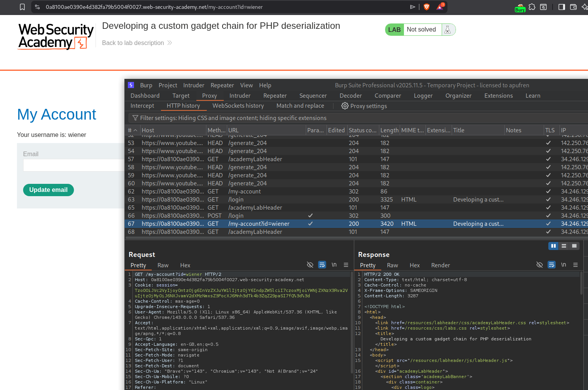
Task: Click the Brave Shields lion icon
Action: coord(426,7)
